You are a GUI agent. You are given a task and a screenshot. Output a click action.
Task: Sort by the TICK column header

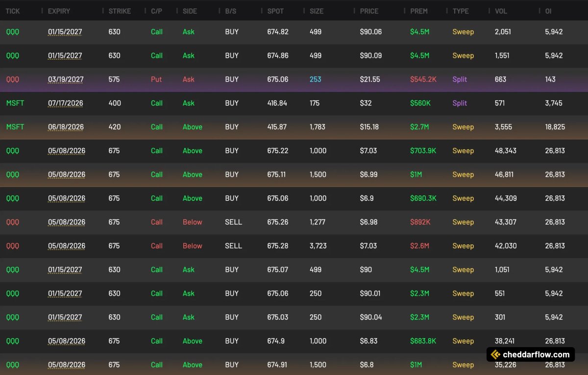click(x=13, y=11)
